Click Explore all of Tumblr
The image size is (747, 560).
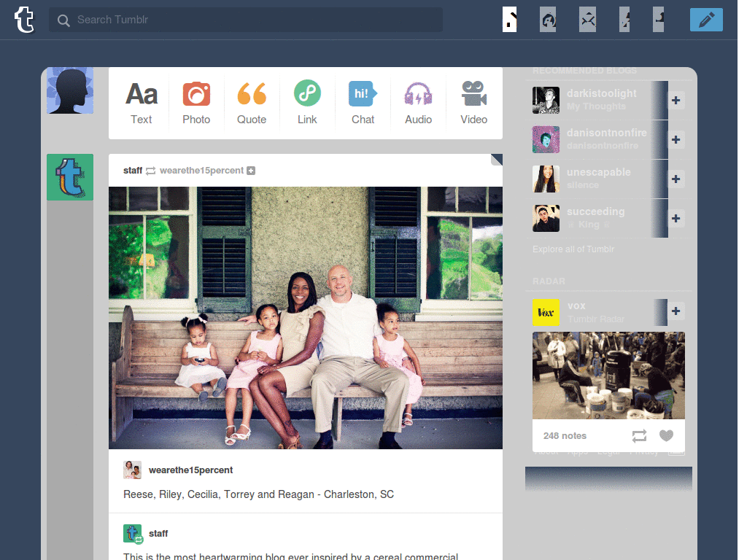pyautogui.click(x=573, y=249)
